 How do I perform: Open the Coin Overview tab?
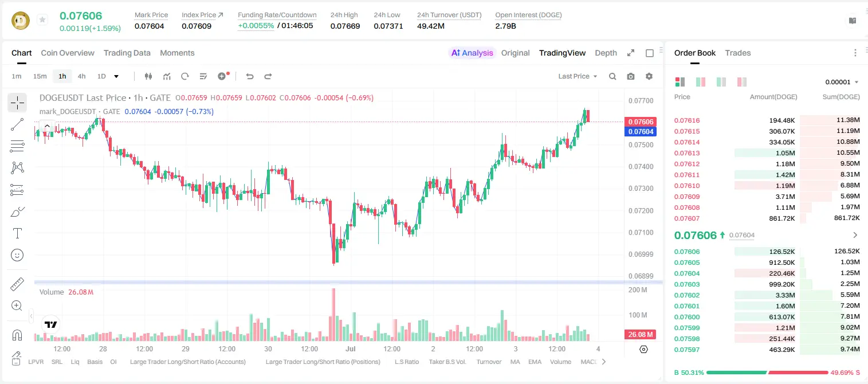(68, 53)
